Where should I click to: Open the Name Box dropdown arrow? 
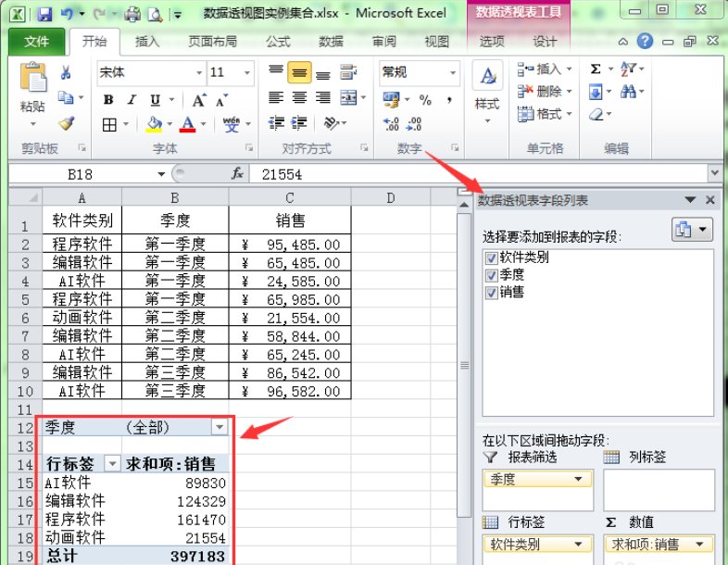pyautogui.click(x=161, y=174)
